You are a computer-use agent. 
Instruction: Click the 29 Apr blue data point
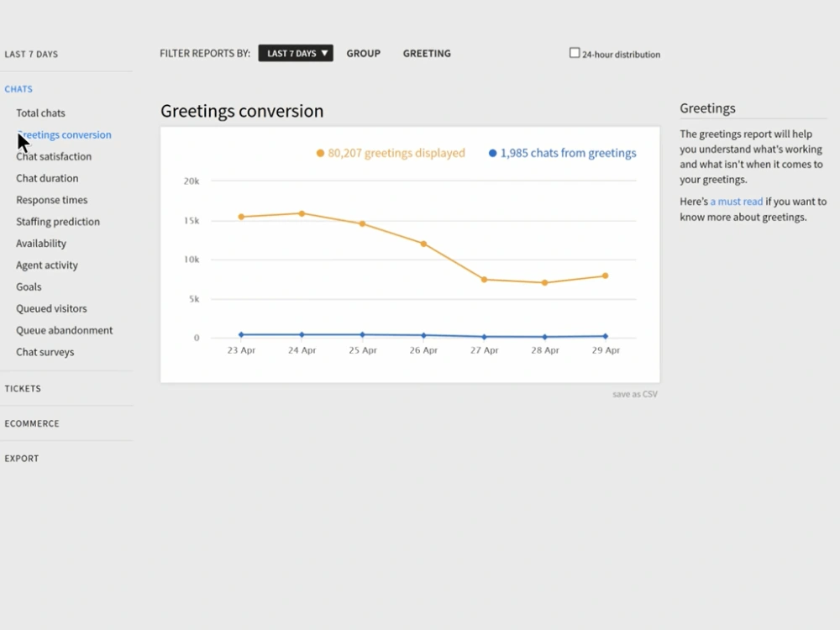point(606,337)
